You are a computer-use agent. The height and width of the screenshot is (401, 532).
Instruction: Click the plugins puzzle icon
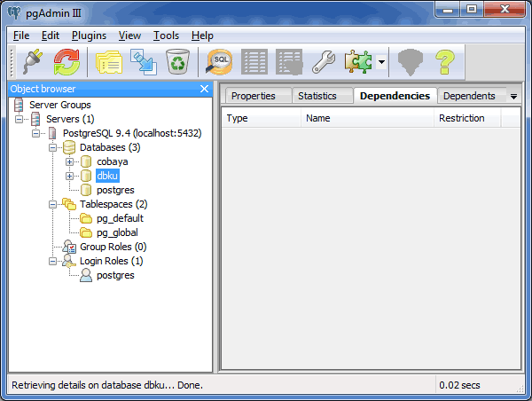(x=358, y=62)
